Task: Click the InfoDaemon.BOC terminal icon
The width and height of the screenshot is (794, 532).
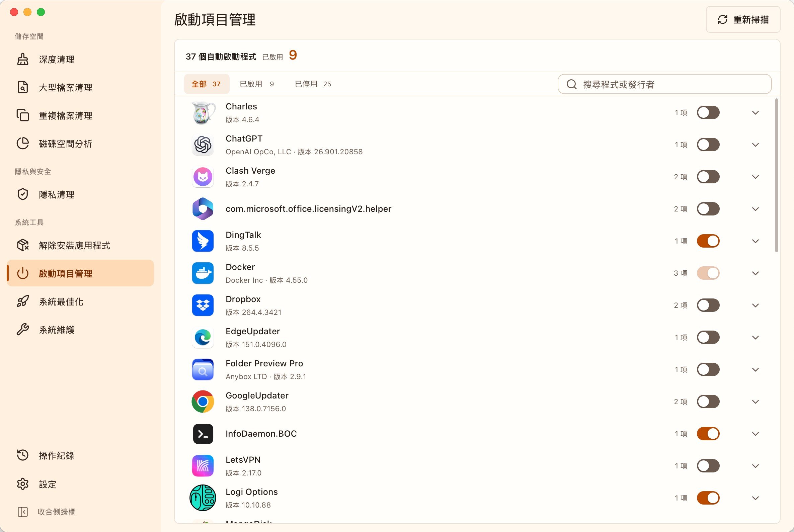Action: [203, 434]
